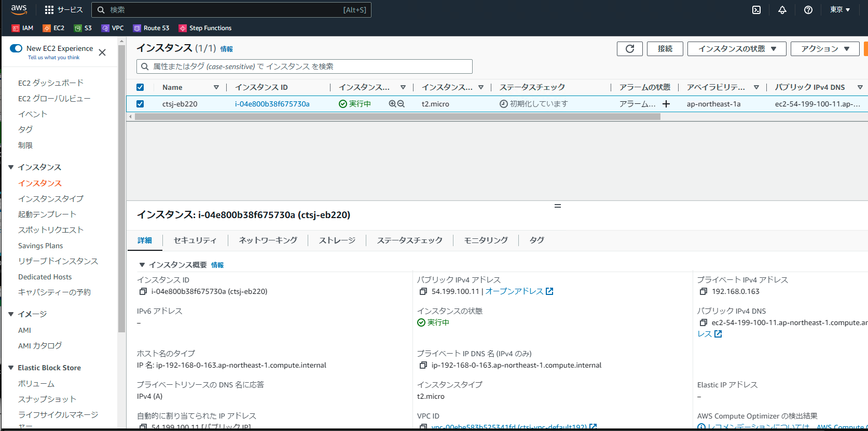Open the notifications bell icon
The width and height of the screenshot is (868, 431).
point(782,10)
